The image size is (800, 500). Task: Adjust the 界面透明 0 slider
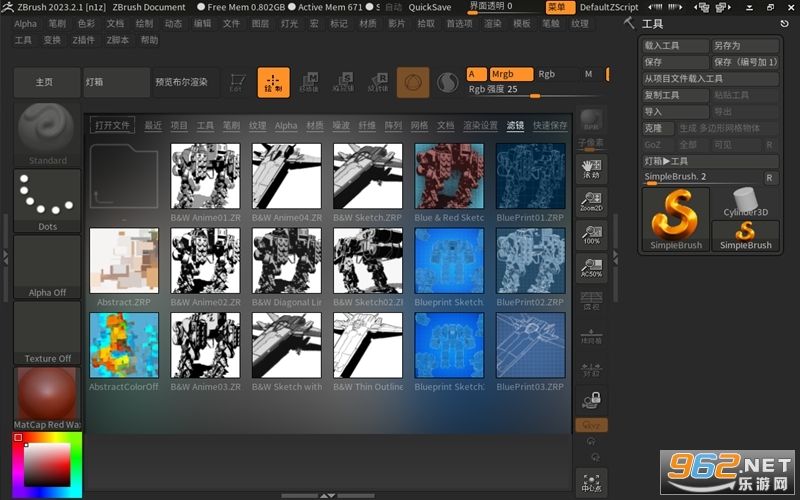pyautogui.click(x=503, y=7)
